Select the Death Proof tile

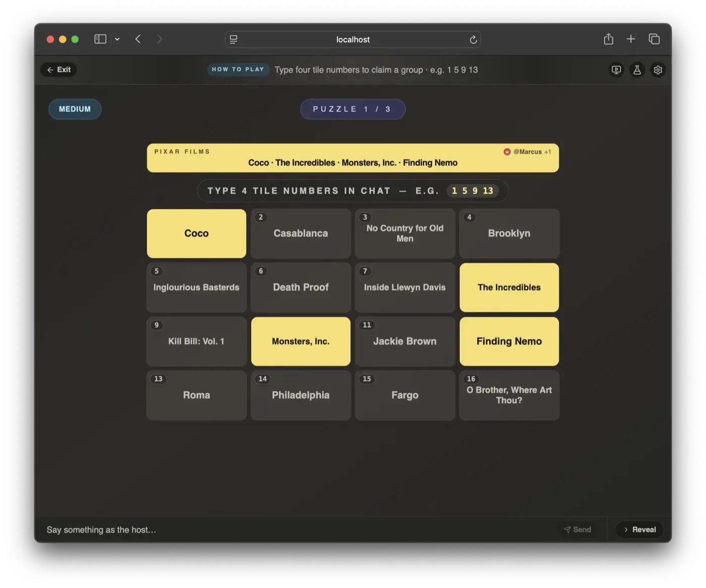301,287
